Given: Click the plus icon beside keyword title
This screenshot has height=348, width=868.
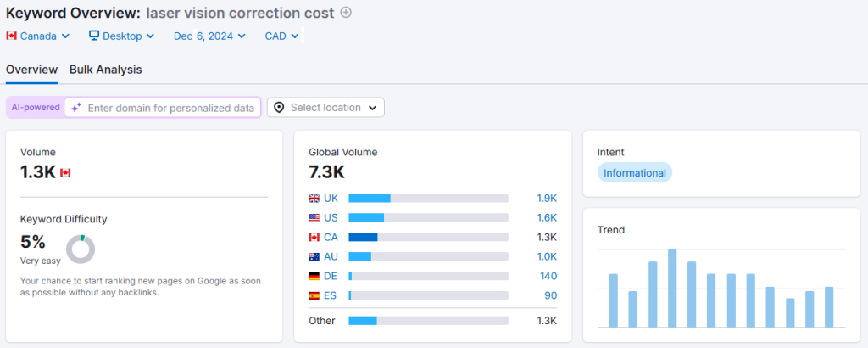Looking at the screenshot, I should [345, 13].
